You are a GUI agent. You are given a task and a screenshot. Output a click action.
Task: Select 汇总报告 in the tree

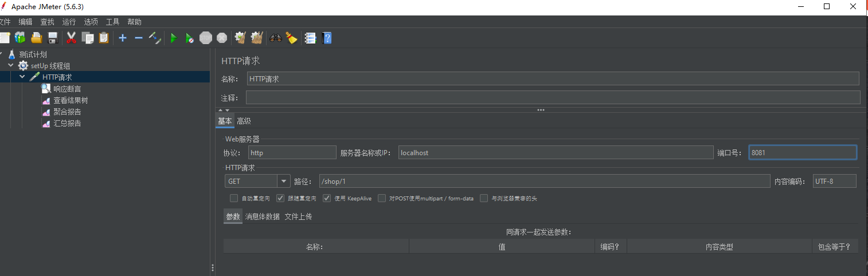pyautogui.click(x=67, y=123)
